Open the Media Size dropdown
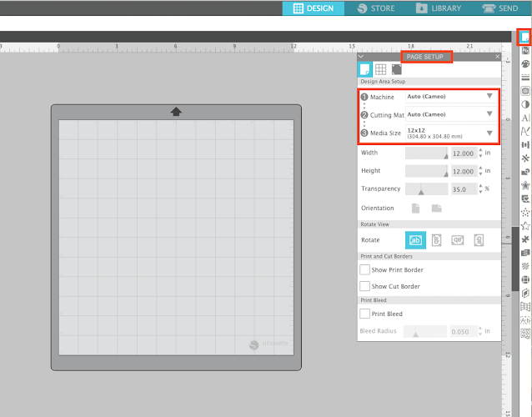Image resolution: width=532 pixels, height=417 pixels. [x=450, y=133]
